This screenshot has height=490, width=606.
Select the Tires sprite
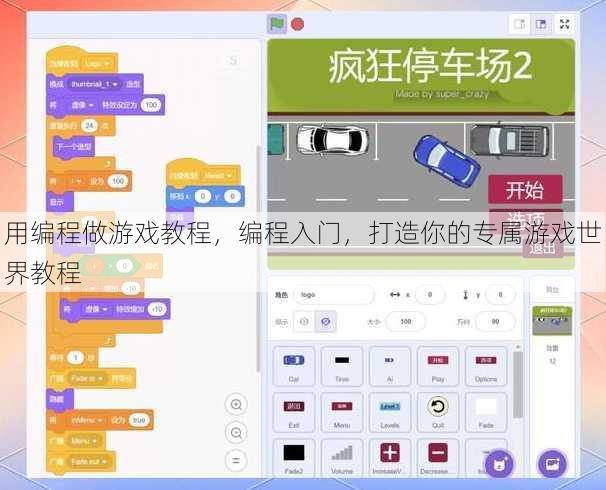pos(342,366)
